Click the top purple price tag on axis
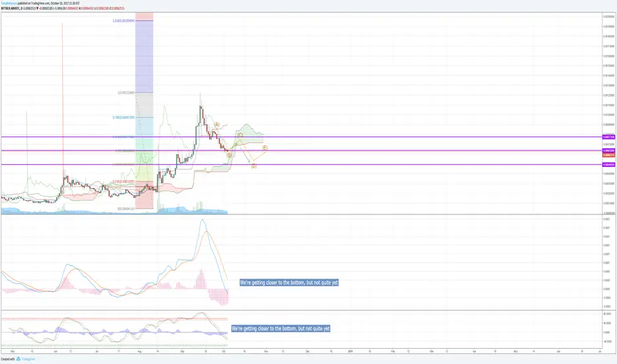The image size is (617, 364). [609, 137]
